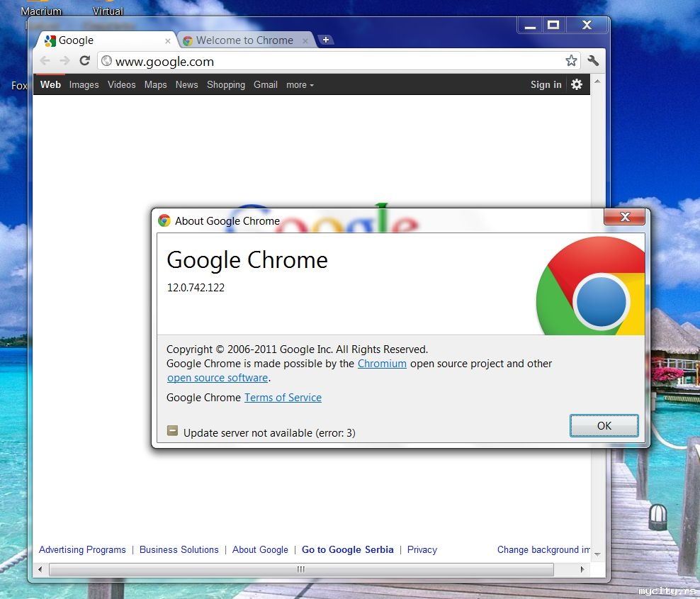The image size is (700, 599).
Task: Reload the page with the refresh icon
Action: (x=85, y=60)
